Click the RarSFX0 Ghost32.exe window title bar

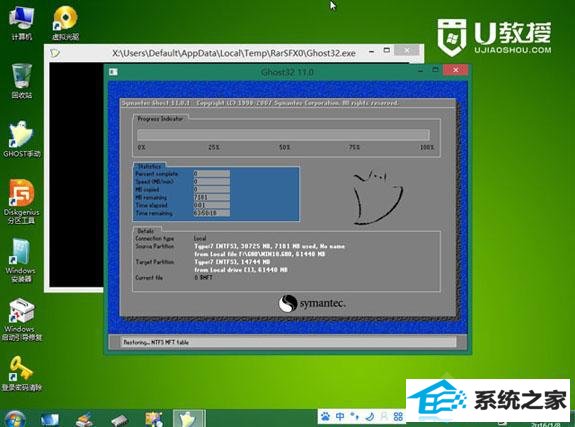pyautogui.click(x=234, y=53)
